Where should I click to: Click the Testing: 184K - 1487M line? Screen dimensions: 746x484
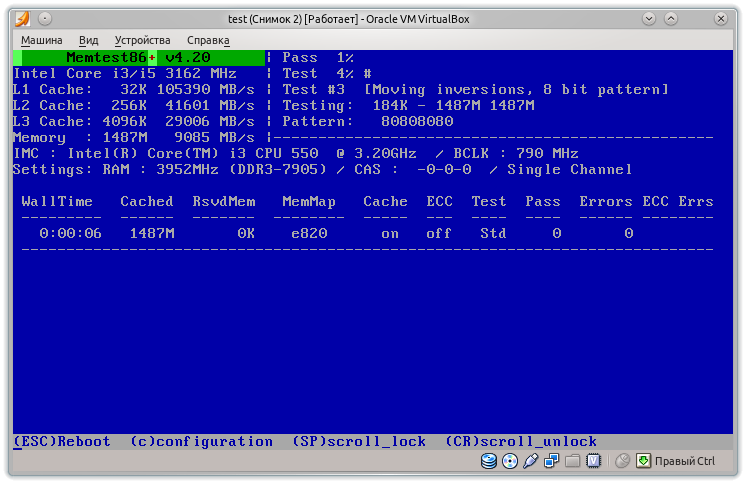pyautogui.click(x=408, y=106)
